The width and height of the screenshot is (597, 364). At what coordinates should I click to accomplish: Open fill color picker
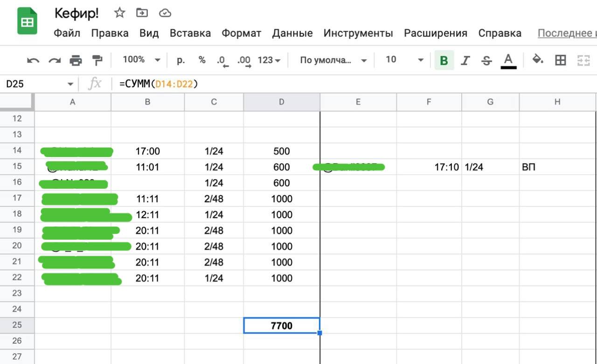tap(538, 60)
